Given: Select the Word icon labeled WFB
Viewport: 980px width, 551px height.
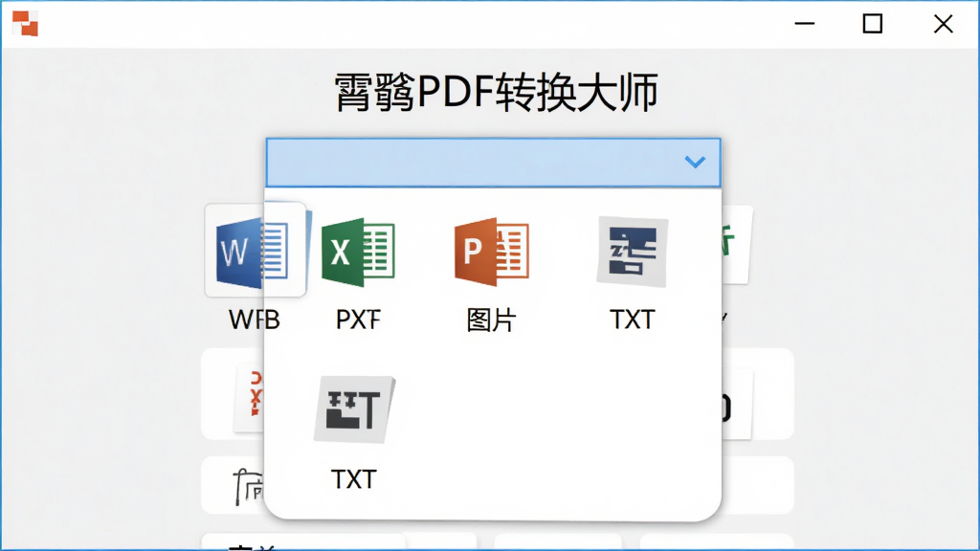Looking at the screenshot, I should [x=255, y=251].
